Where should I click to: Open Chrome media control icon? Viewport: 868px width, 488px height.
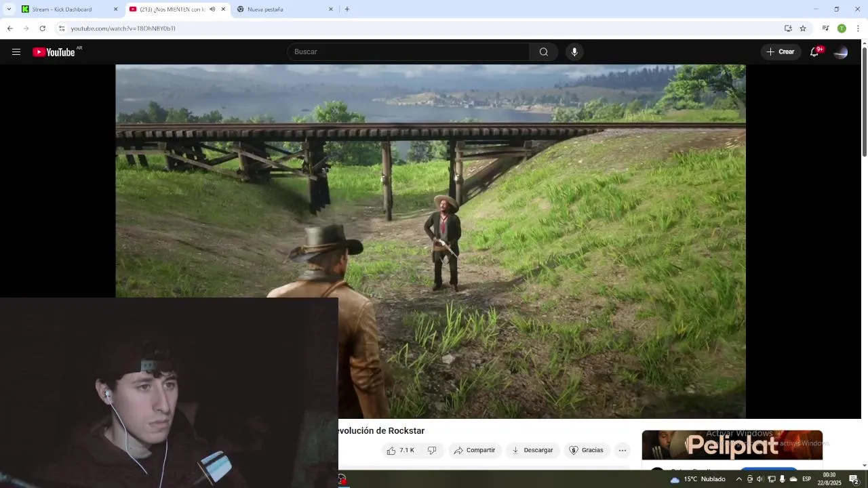click(825, 28)
